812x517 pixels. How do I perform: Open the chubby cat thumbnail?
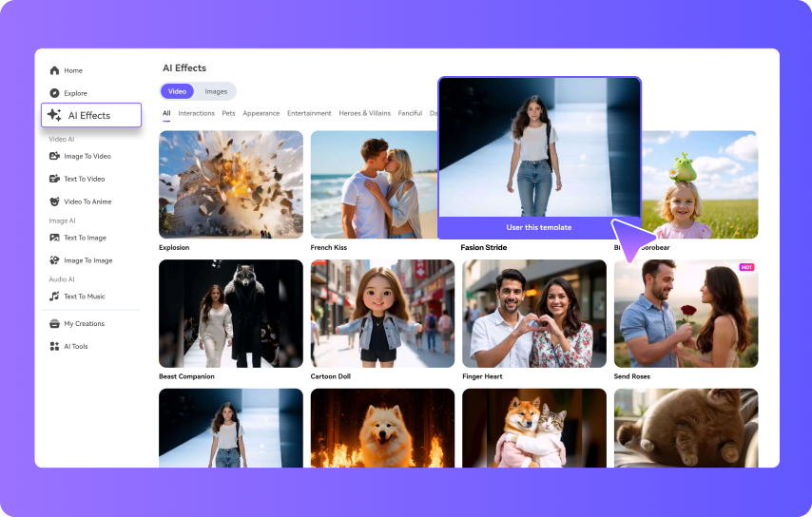point(686,428)
